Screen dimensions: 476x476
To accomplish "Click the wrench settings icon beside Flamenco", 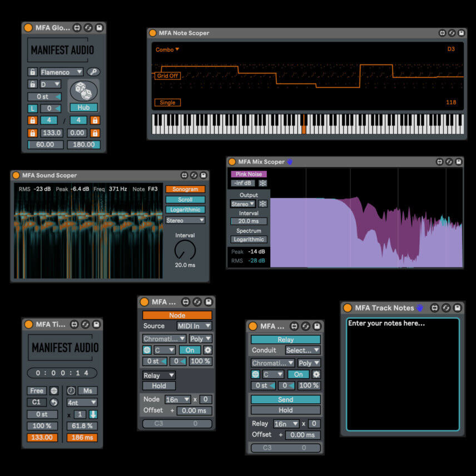I will pyautogui.click(x=93, y=72).
